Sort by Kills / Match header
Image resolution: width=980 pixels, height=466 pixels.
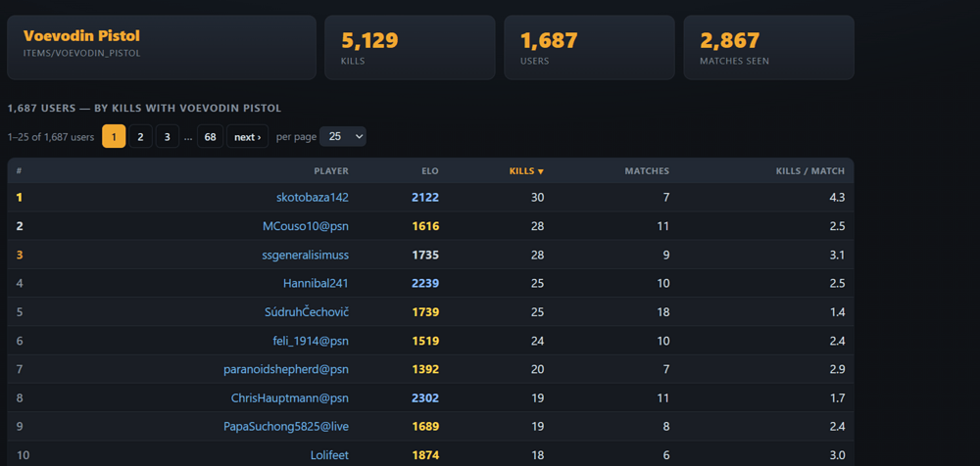[x=810, y=171]
